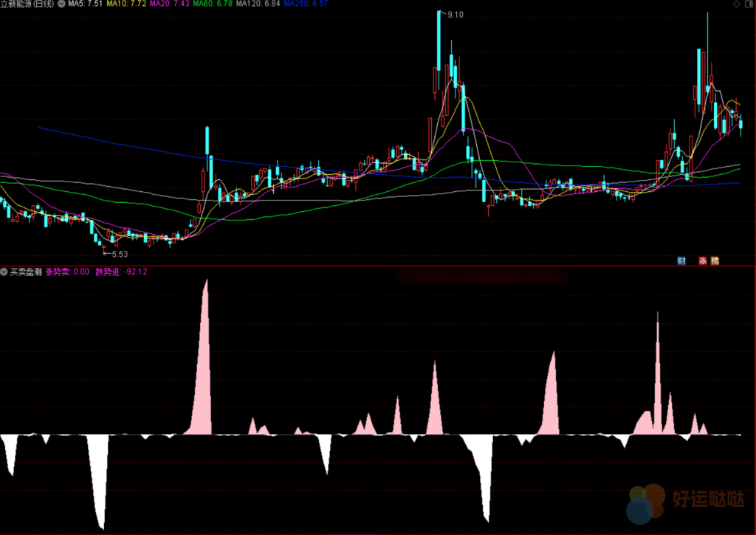The image size is (756, 535).
Task: Select the magenta MA20: 7.43 label
Action: coord(170,4)
